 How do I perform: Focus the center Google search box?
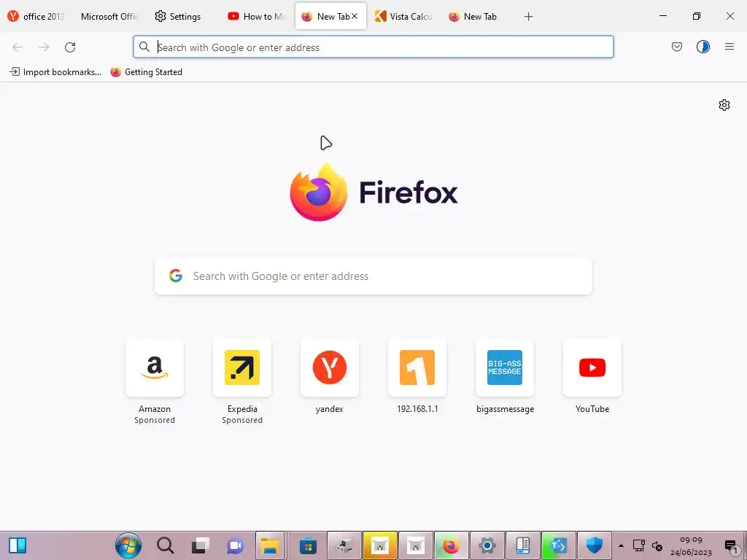[373, 276]
